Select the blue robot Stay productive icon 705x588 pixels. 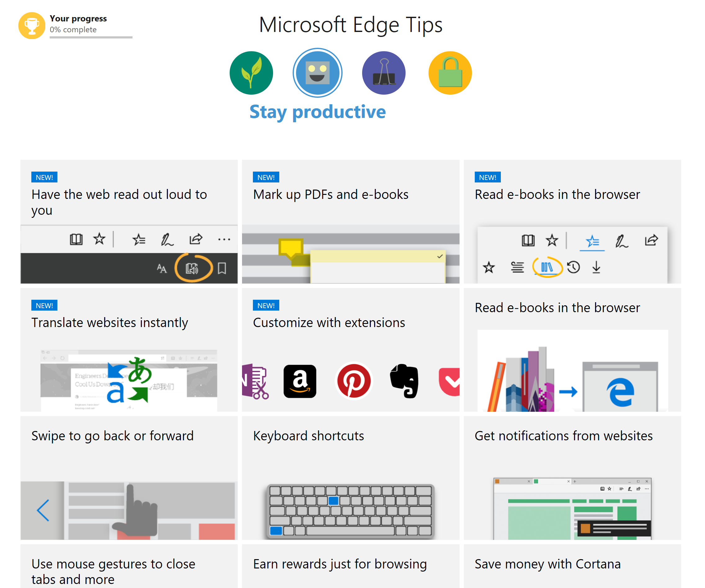click(x=317, y=73)
